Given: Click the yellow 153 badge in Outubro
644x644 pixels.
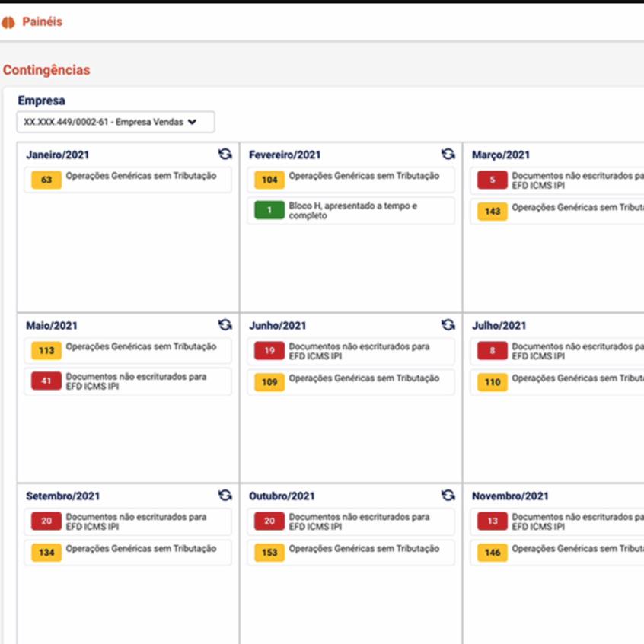Looking at the screenshot, I should point(269,553).
